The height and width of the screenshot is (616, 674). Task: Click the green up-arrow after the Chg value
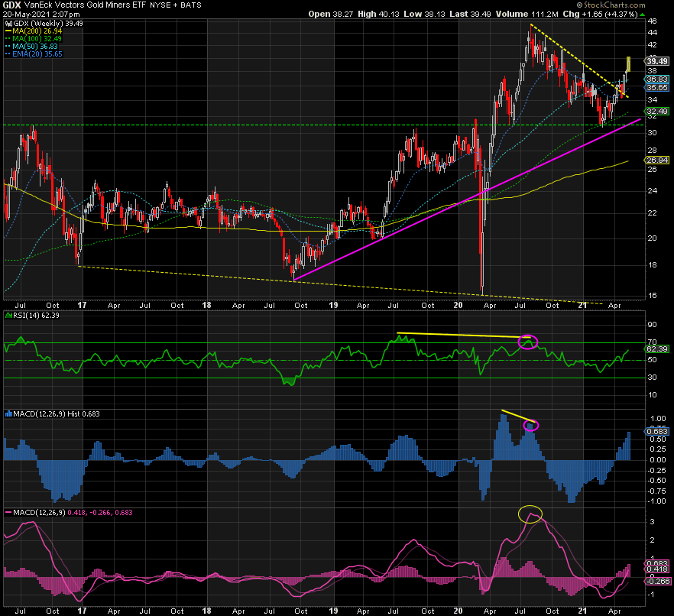pyautogui.click(x=642, y=15)
